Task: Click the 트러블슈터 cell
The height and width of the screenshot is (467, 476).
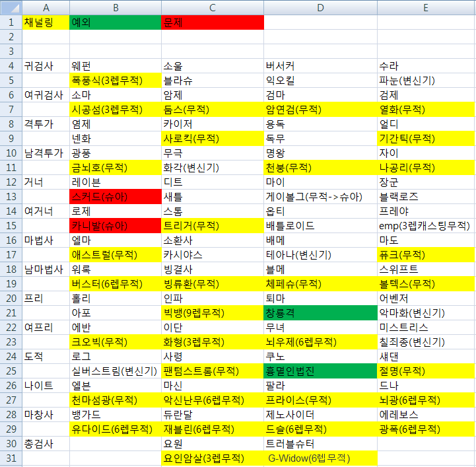Action: (320, 443)
